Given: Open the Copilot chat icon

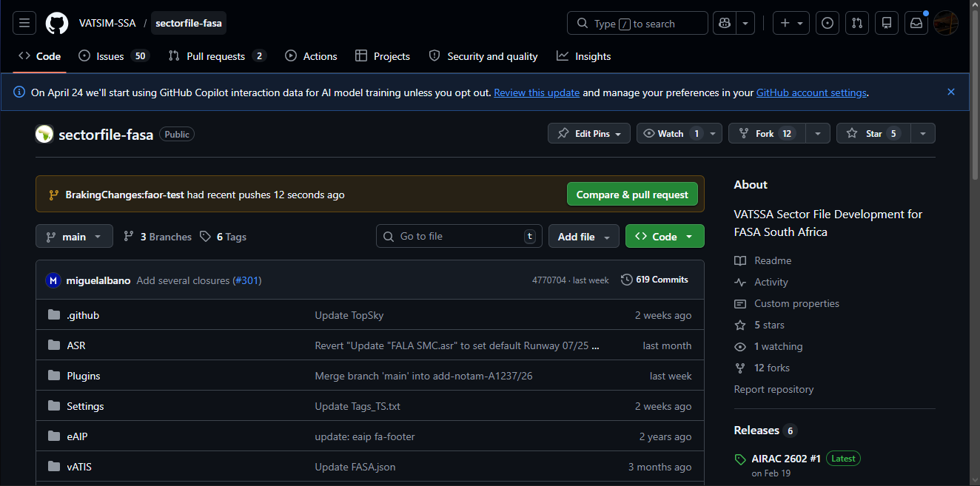Looking at the screenshot, I should point(724,23).
